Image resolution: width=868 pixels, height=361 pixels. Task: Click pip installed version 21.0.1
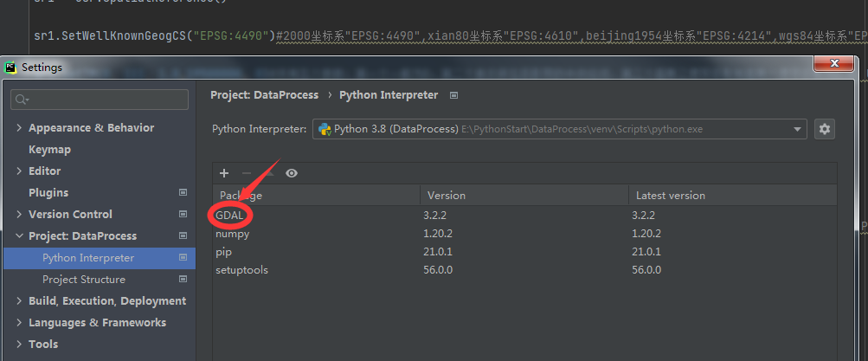pyautogui.click(x=438, y=252)
